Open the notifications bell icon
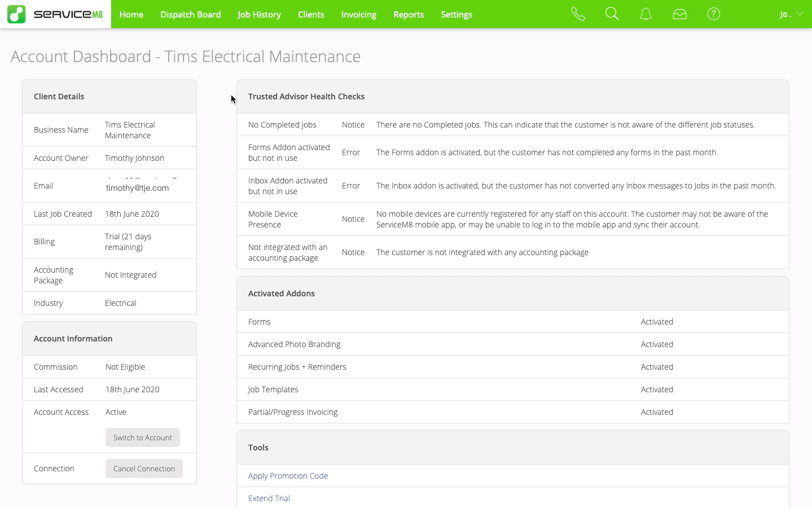812x508 pixels. tap(646, 14)
